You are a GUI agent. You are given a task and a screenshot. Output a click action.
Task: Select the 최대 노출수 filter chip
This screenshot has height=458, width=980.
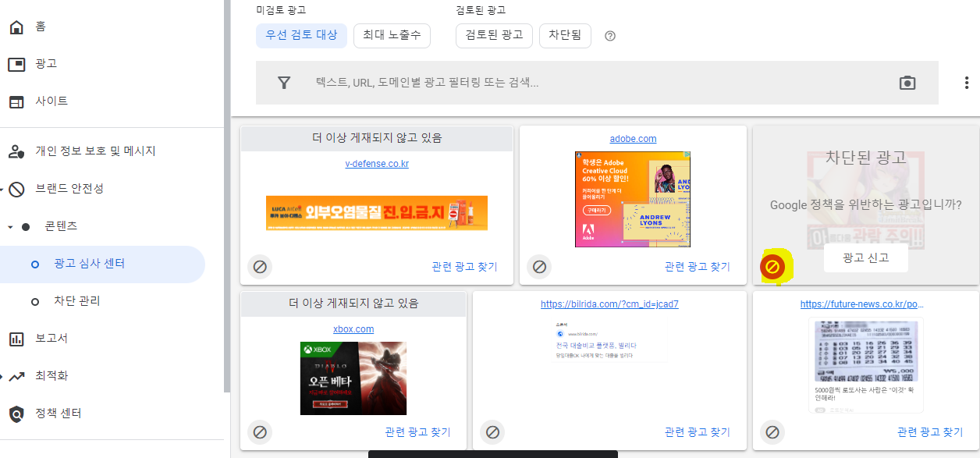tap(392, 35)
